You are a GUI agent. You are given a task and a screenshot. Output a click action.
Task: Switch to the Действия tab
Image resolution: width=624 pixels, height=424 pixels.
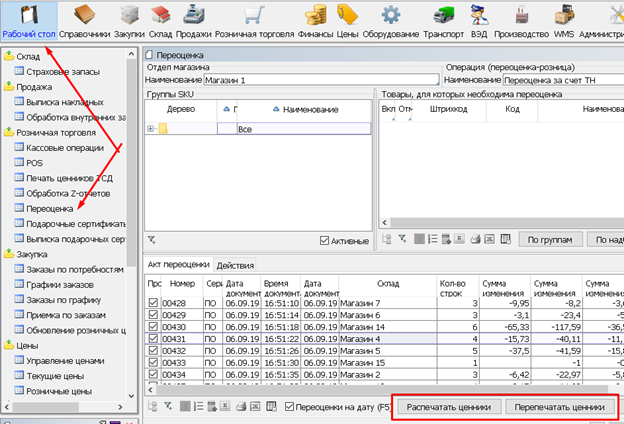[x=235, y=264]
